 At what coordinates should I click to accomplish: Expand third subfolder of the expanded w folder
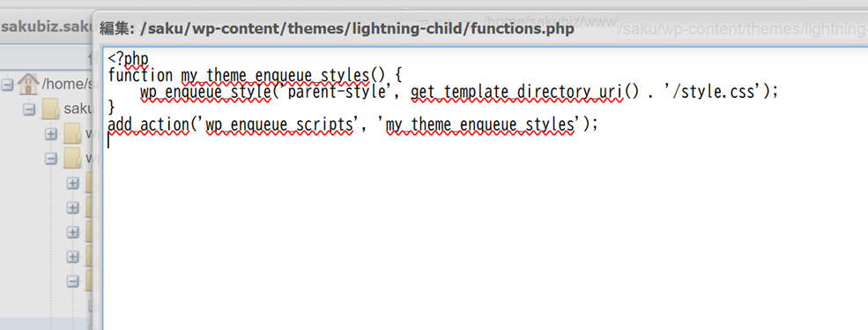[x=73, y=232]
